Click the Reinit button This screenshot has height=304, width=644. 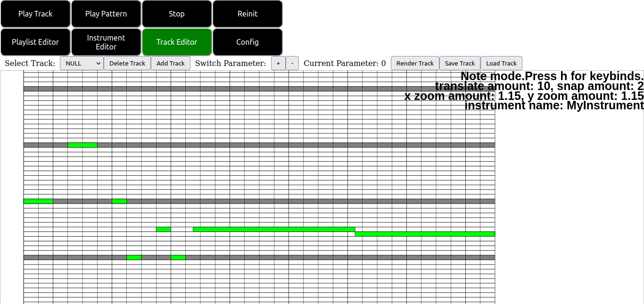pos(248,14)
